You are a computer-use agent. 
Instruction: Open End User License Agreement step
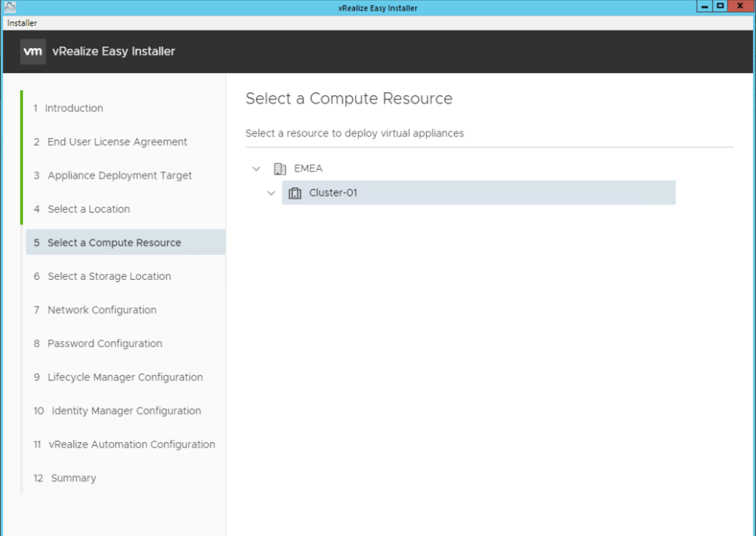click(x=117, y=142)
